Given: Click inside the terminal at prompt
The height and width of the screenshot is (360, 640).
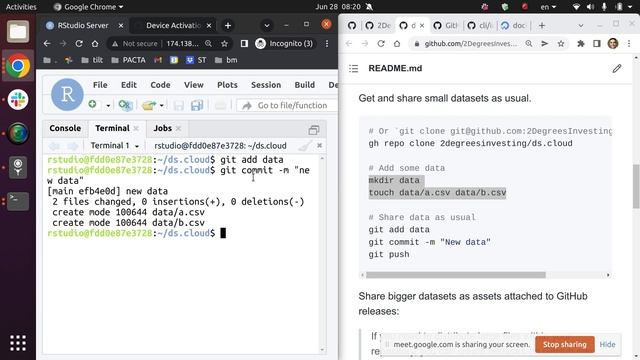Looking at the screenshot, I should (223, 233).
